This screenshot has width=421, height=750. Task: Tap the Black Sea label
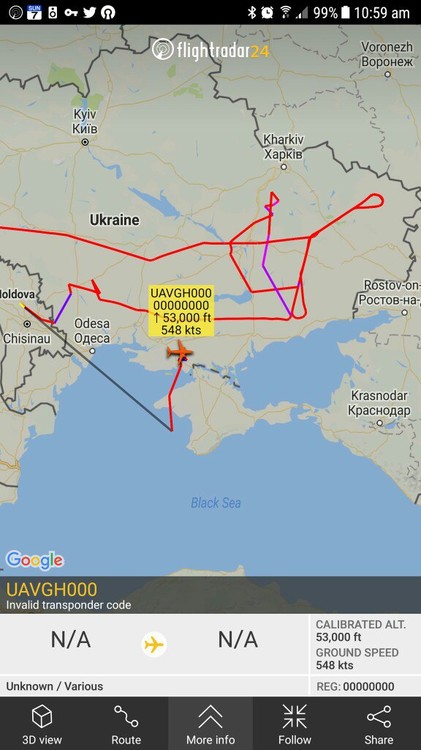point(216,503)
